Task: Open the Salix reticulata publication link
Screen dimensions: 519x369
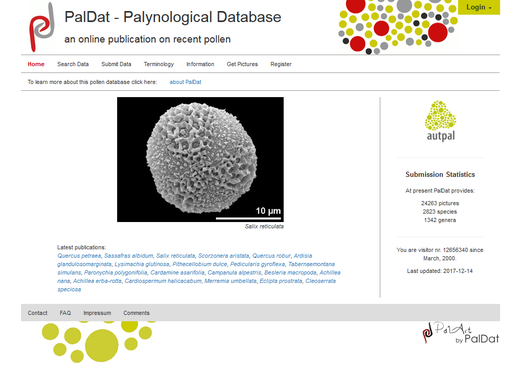Action: click(175, 256)
